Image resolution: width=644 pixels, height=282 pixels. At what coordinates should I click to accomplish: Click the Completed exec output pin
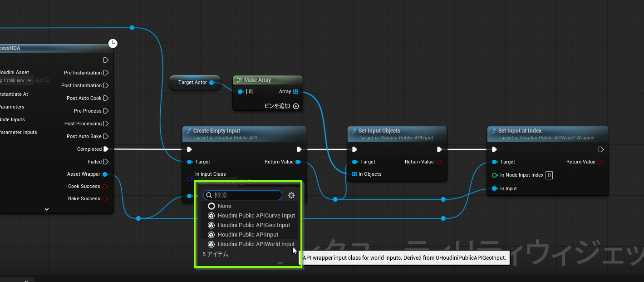click(x=106, y=149)
